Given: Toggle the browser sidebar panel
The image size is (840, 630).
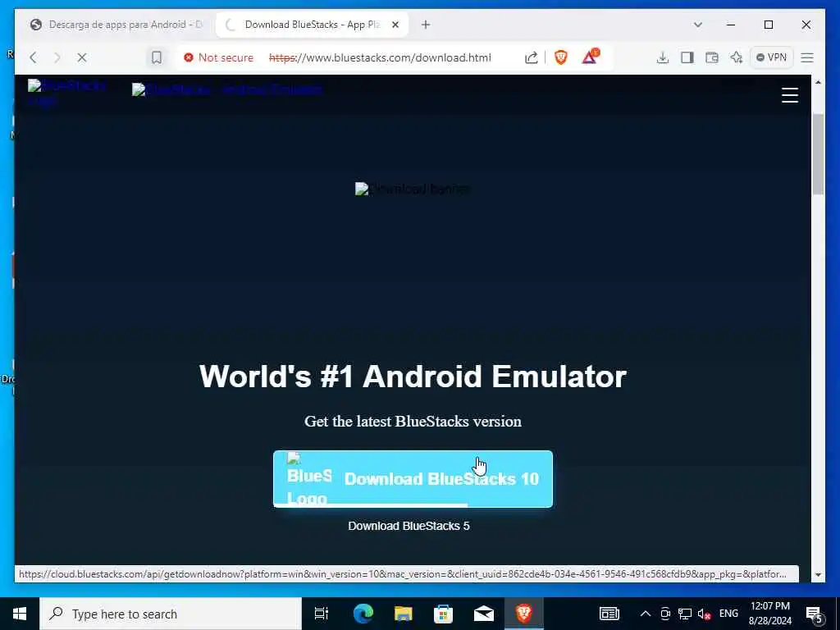Looking at the screenshot, I should click(x=687, y=57).
